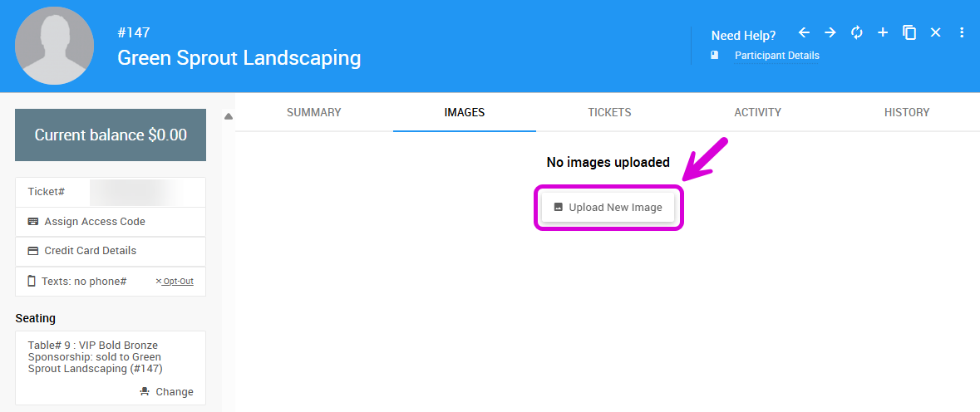
Task: View the History tab
Action: [x=906, y=112]
